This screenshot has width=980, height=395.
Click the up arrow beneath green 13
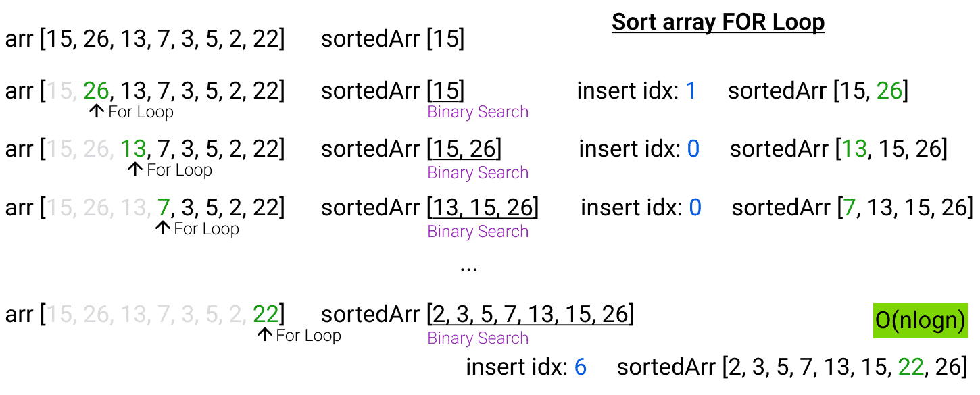[x=135, y=169]
